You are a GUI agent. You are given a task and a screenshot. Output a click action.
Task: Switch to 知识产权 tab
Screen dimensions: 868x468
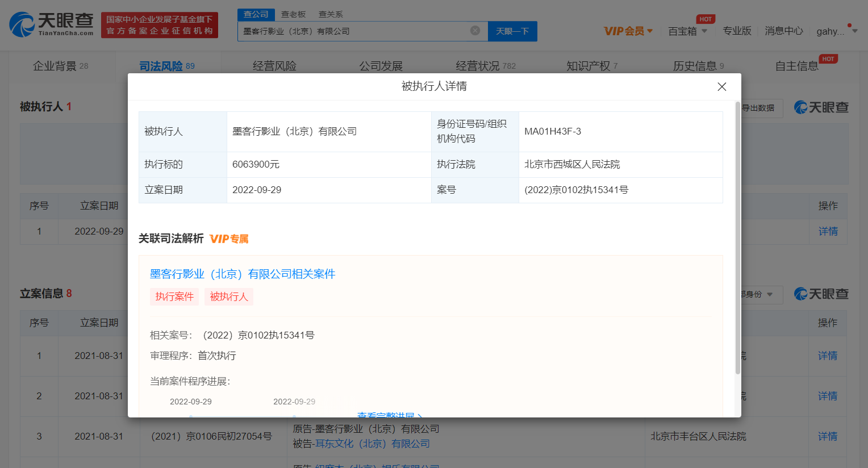point(592,66)
